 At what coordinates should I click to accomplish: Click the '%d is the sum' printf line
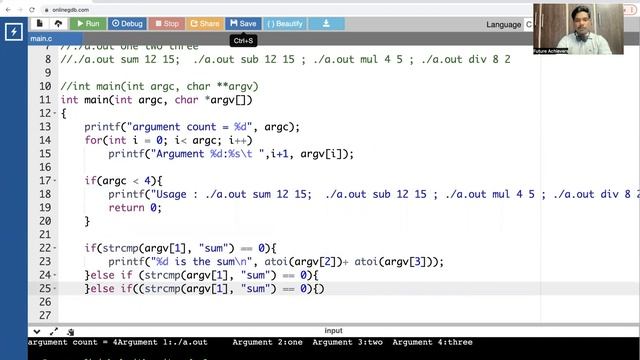coord(276,262)
